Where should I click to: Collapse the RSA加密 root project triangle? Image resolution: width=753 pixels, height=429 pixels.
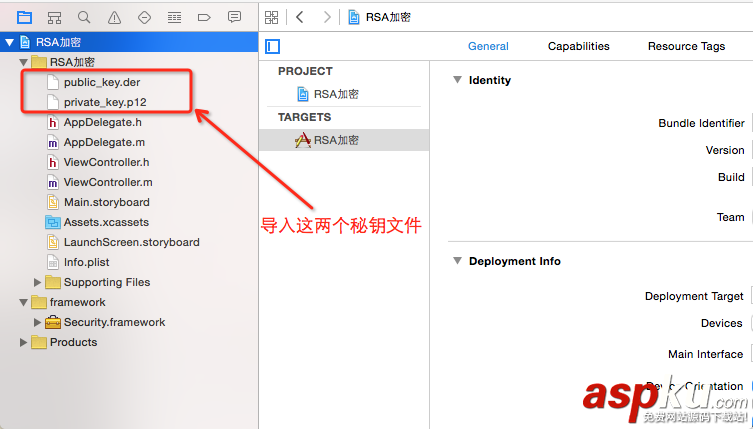(x=9, y=42)
